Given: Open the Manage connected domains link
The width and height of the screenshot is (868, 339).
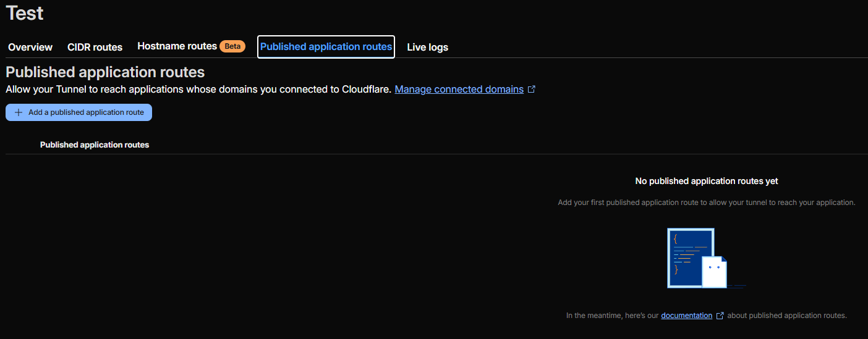Looking at the screenshot, I should click(459, 89).
